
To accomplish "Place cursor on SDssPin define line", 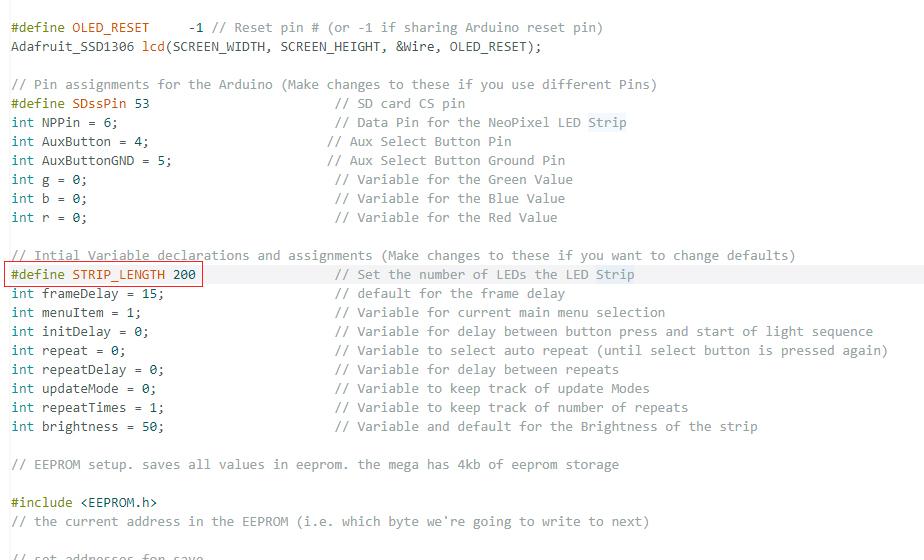I will coord(80,104).
